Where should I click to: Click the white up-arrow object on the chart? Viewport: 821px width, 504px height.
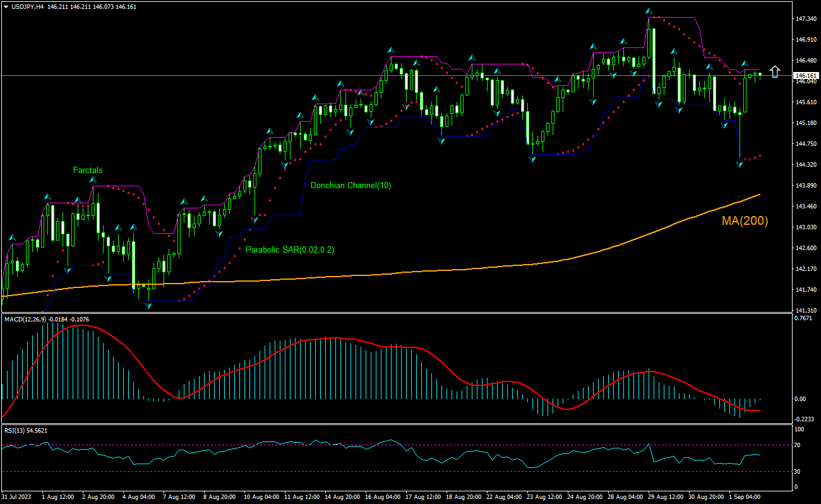click(x=774, y=71)
